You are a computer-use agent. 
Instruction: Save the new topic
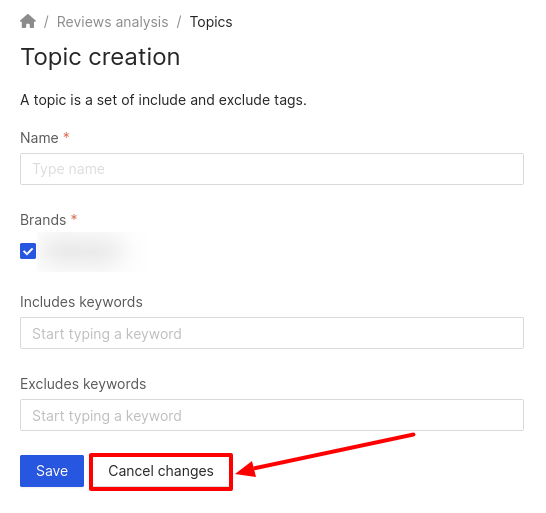[x=52, y=471]
